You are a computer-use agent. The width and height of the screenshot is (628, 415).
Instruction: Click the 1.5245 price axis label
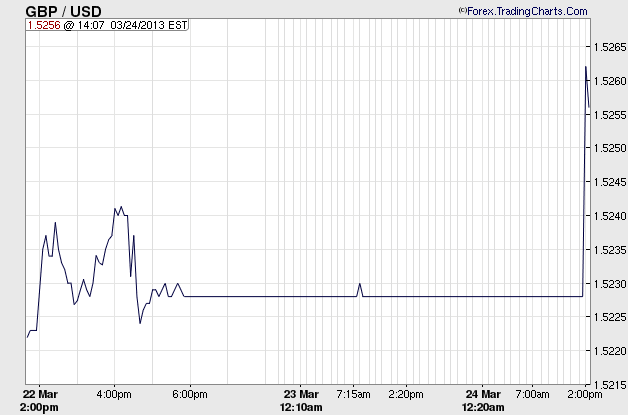[x=610, y=182]
